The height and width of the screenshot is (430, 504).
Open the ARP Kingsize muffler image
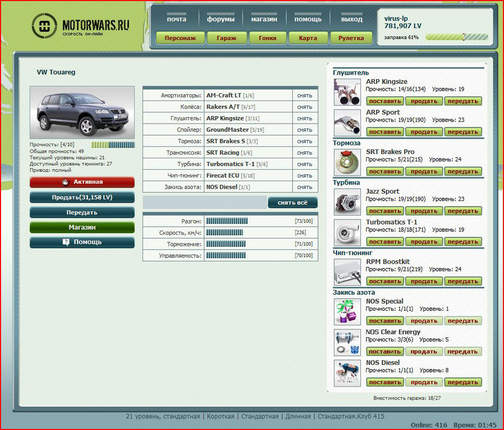pos(347,92)
